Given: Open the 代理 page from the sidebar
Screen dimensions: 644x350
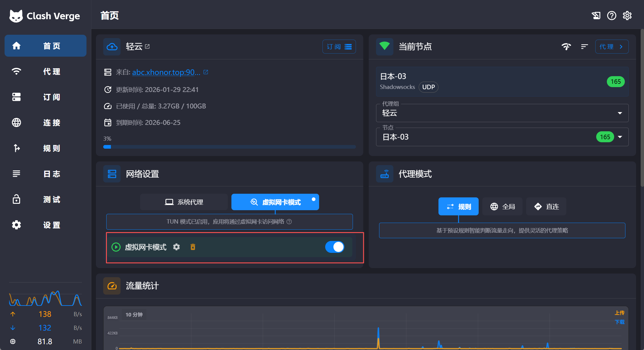Looking at the screenshot, I should pos(45,71).
